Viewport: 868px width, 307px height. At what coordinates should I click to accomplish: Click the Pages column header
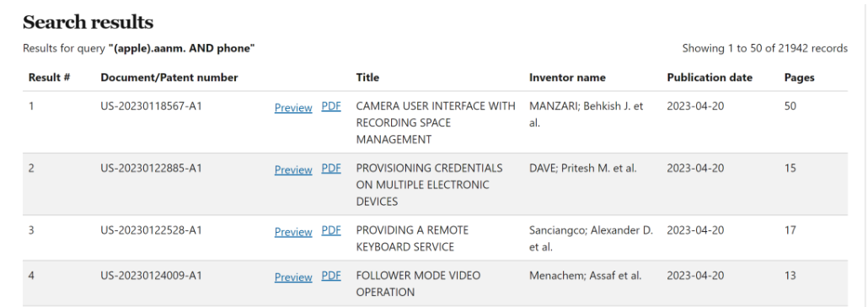[x=800, y=78]
